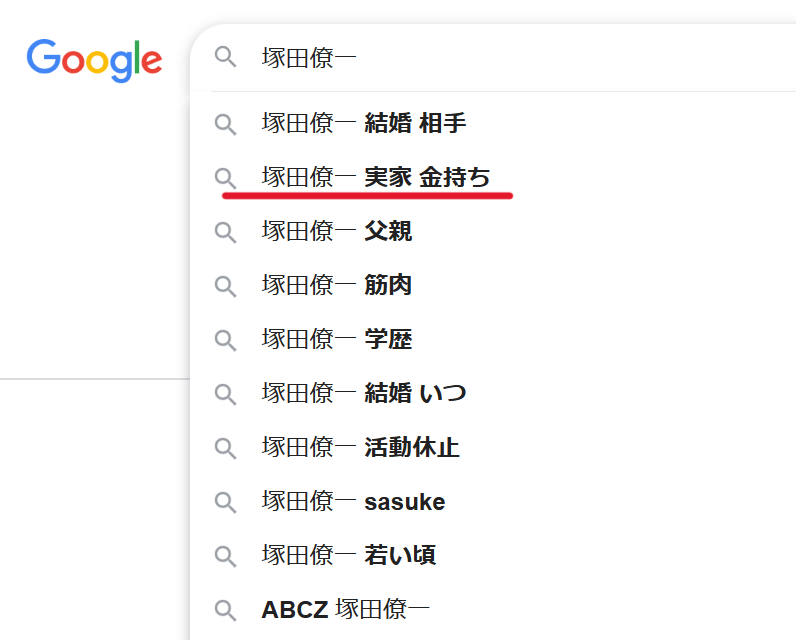796x640 pixels.
Task: Click magnifier icon beside ABCZ 塚田僚一 suggestion
Action: tap(226, 610)
